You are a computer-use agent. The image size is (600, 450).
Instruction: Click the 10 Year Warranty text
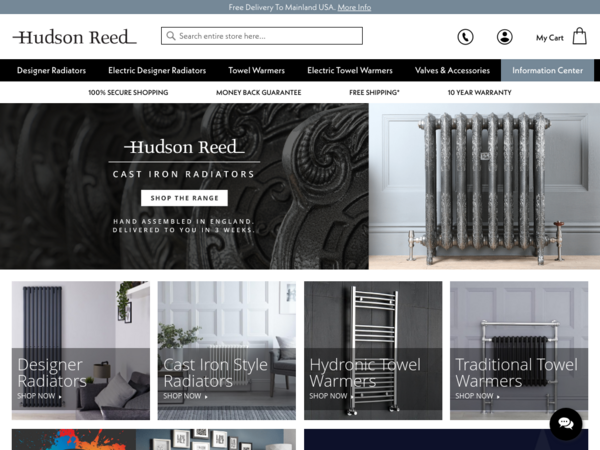(x=479, y=93)
